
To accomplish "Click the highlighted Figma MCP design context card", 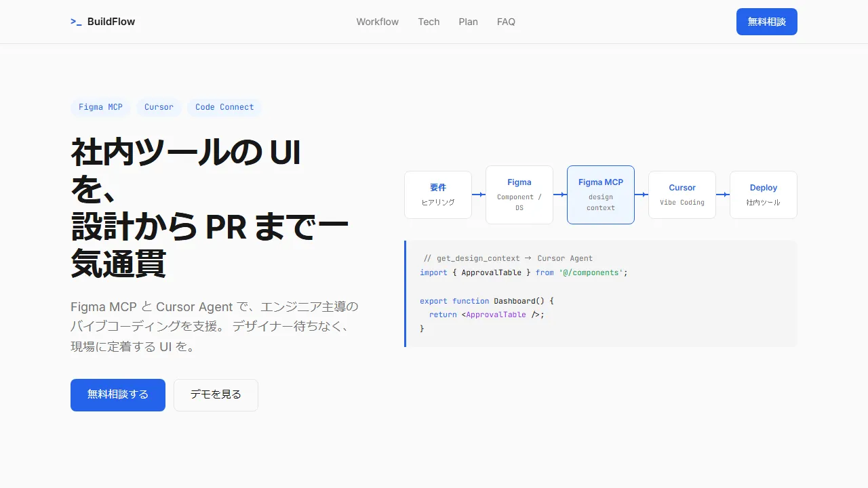I will (x=601, y=195).
